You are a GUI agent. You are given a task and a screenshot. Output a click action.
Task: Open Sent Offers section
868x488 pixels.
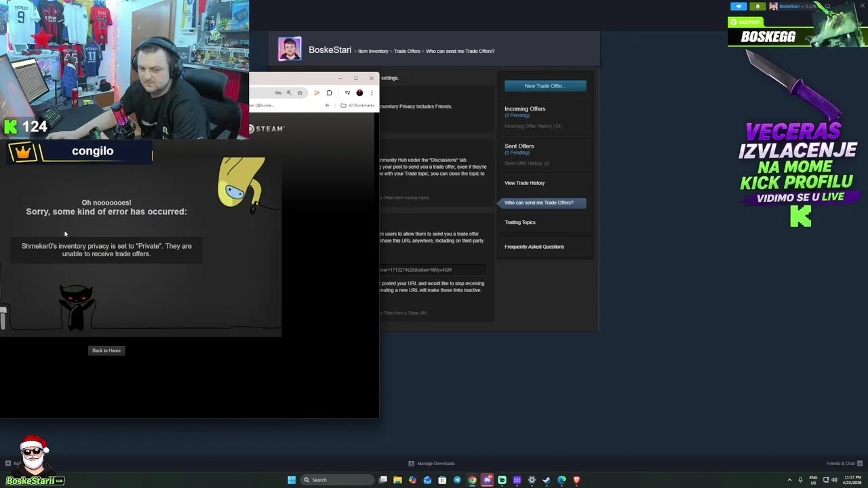coord(519,146)
